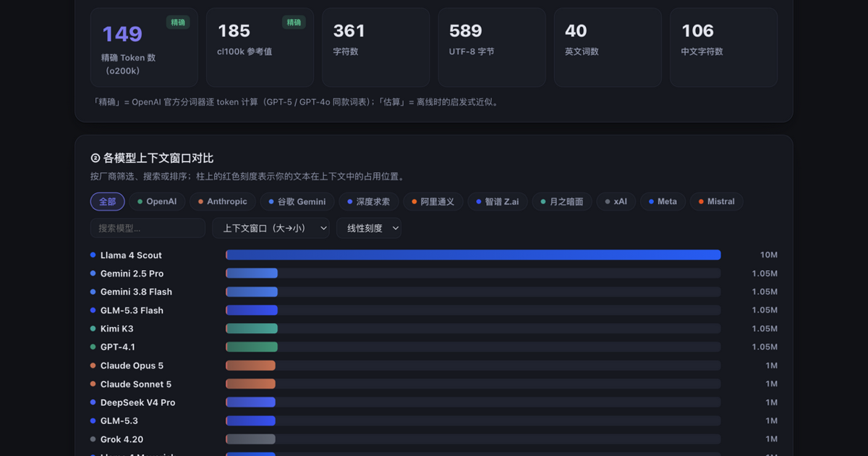Select the Grok 4.20 model name

(122, 439)
